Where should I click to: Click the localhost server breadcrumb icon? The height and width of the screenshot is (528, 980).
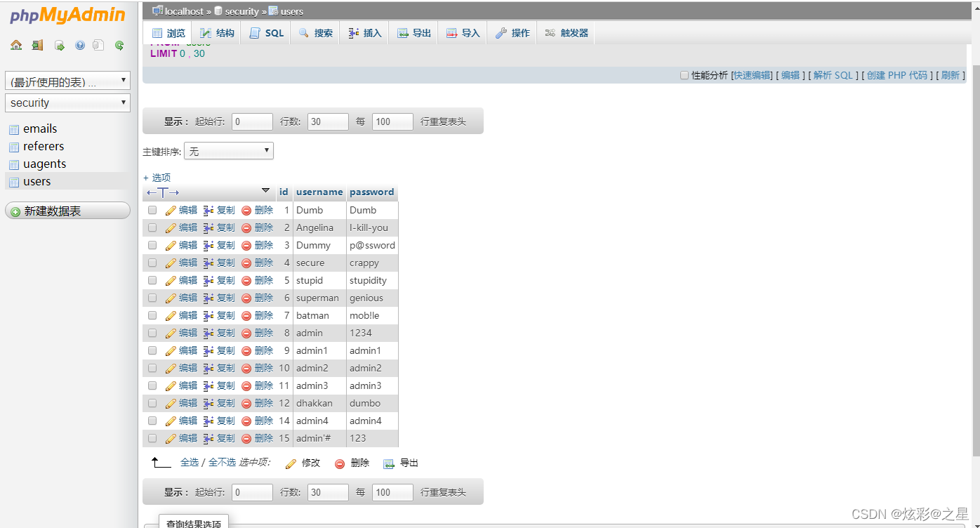pos(158,11)
